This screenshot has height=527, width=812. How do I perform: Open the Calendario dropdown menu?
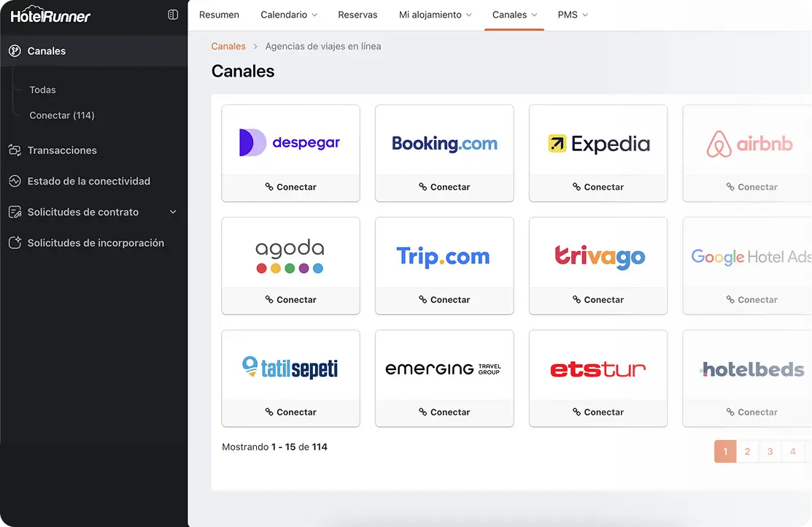[x=289, y=14]
